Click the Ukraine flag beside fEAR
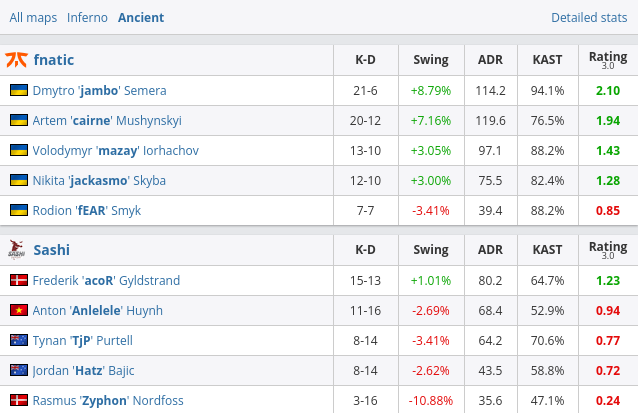The width and height of the screenshot is (638, 413). click(x=19, y=210)
